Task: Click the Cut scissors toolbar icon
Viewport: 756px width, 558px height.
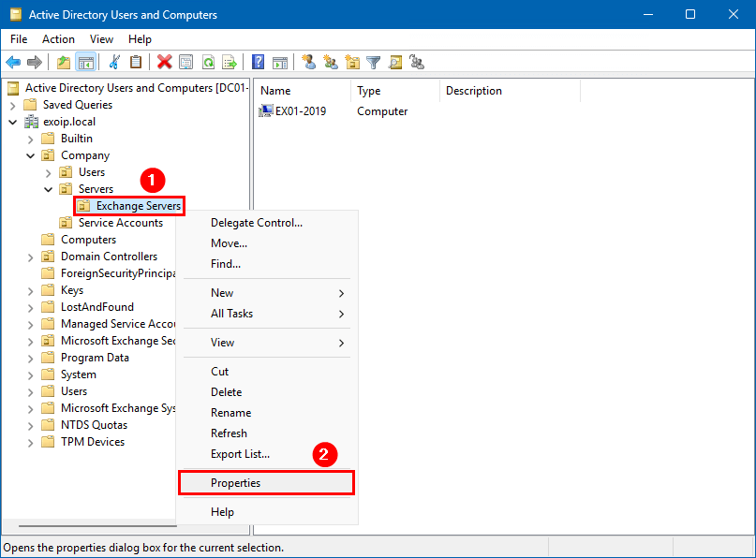Action: 114,63
